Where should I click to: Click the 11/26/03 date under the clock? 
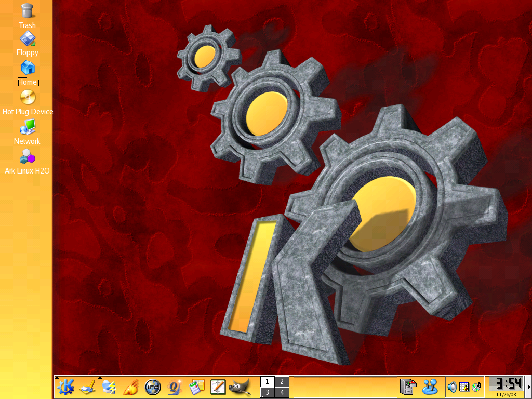[506, 395]
